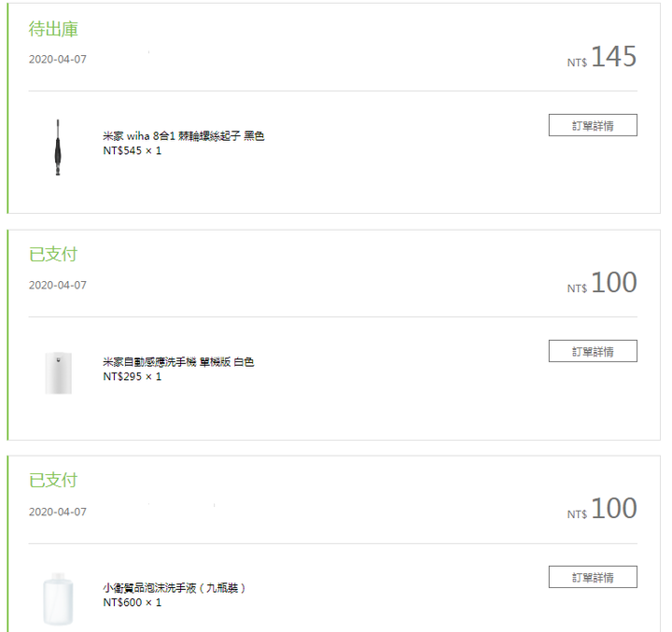Image resolution: width=672 pixels, height=632 pixels.
Task: Click product name 米家 wiha 8合1 棘輪螺絲起子 黑色
Action: [184, 136]
